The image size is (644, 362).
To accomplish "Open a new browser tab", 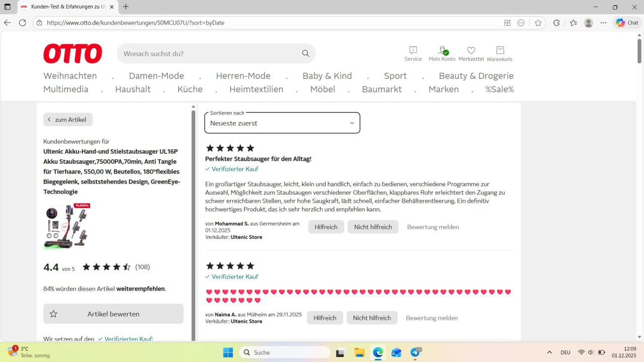I will pos(126,7).
